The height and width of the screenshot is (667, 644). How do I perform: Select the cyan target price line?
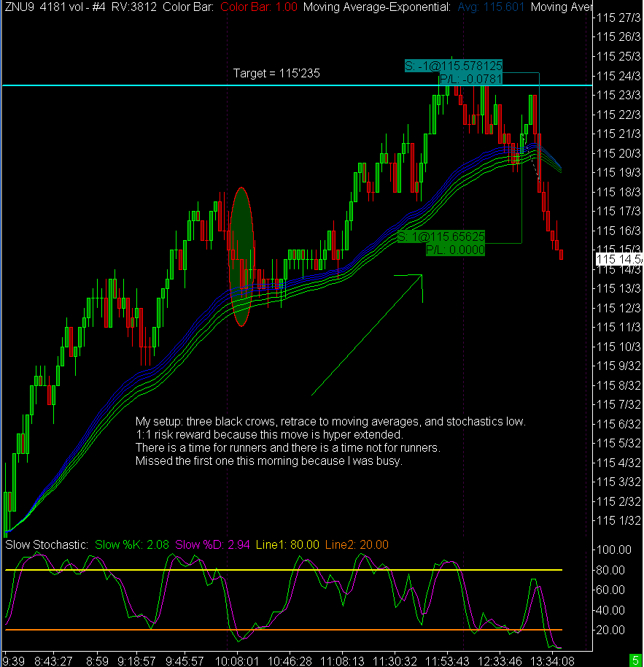tap(297, 85)
